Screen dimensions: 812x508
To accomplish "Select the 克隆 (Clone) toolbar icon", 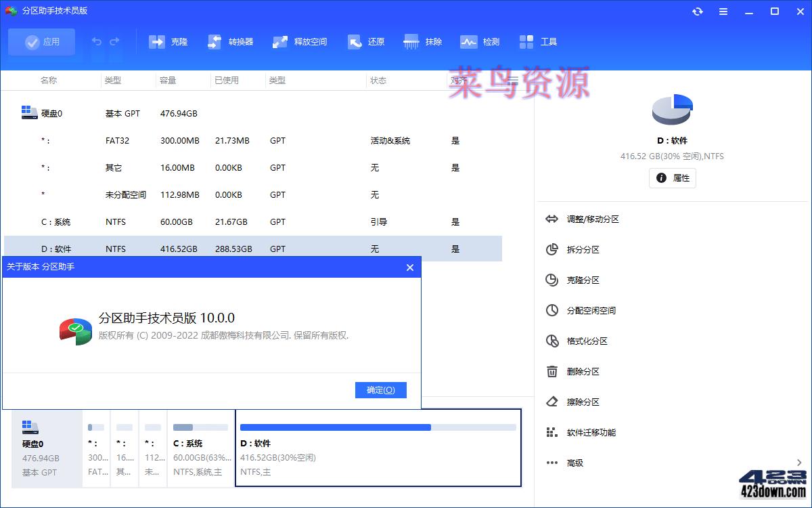I will tap(168, 41).
